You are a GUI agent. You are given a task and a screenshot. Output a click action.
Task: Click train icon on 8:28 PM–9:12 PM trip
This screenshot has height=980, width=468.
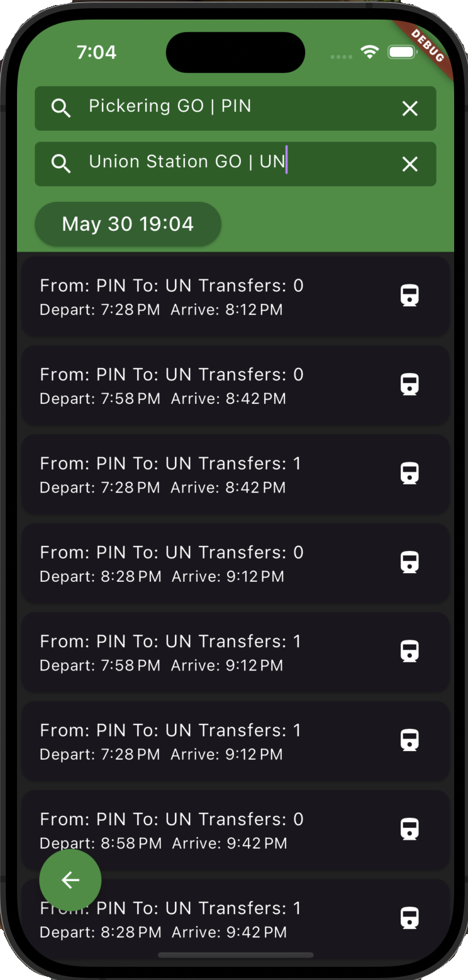point(409,562)
